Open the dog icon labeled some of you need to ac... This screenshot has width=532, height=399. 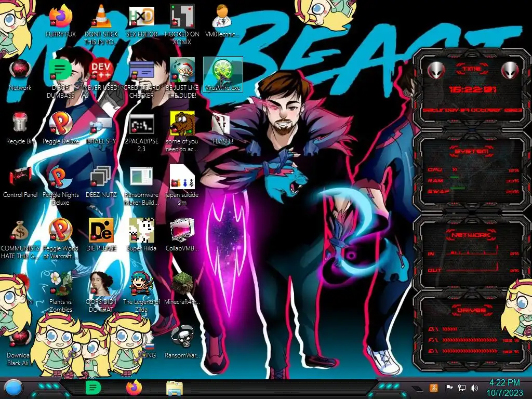coord(182,124)
